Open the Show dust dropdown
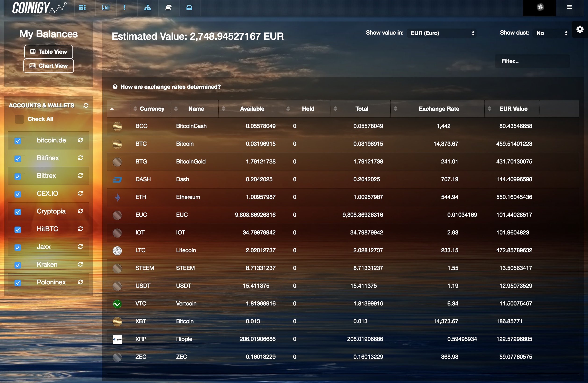Image resolution: width=588 pixels, height=383 pixels. click(551, 33)
